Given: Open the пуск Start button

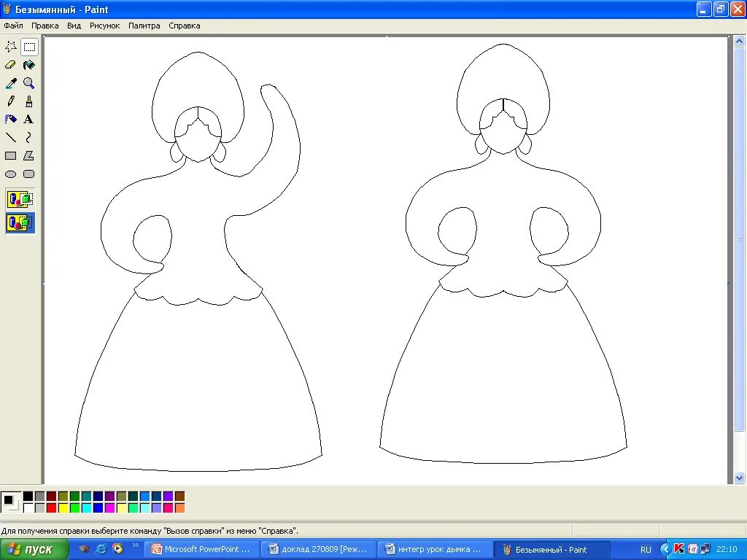Looking at the screenshot, I should [34, 550].
